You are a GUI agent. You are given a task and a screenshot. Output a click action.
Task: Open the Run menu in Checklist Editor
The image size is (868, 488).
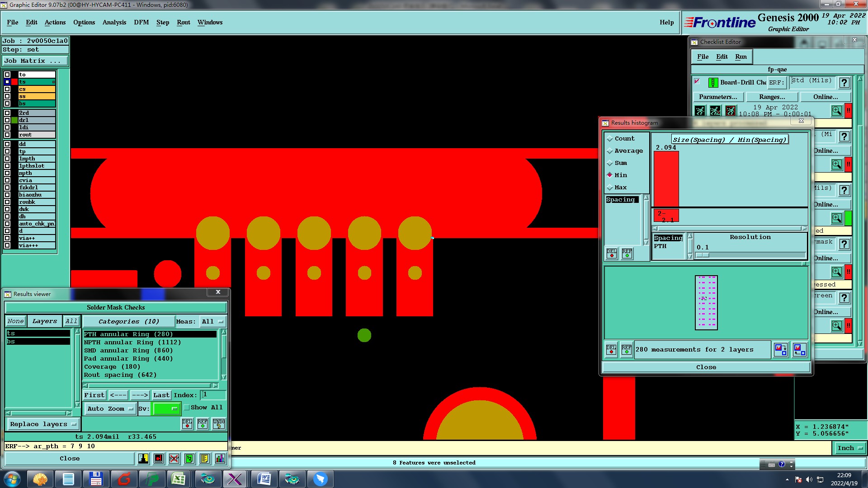(x=741, y=56)
